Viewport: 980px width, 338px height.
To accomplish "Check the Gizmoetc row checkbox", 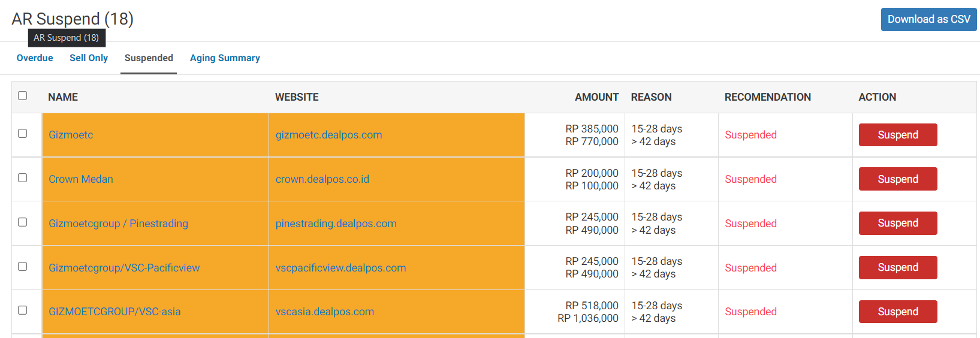I will coord(23,134).
